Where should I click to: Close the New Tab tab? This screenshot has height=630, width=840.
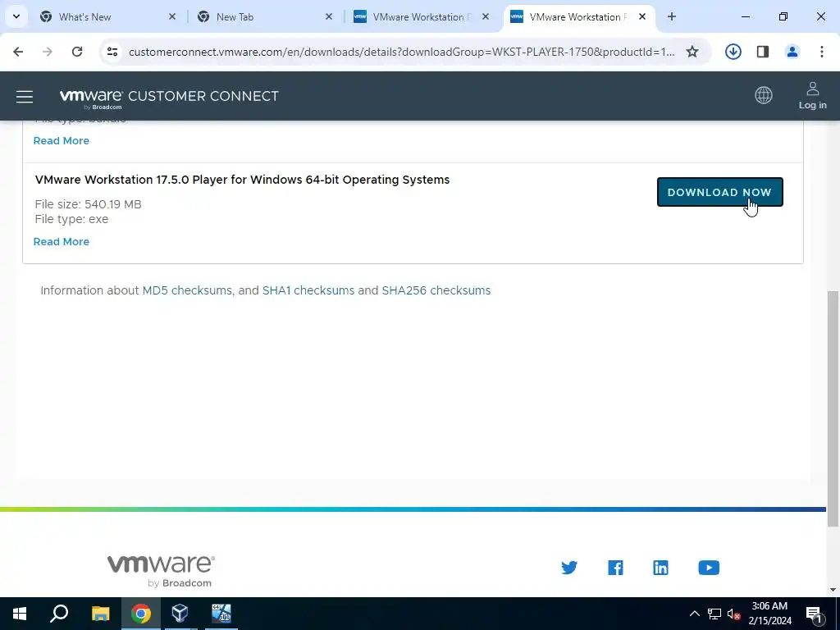[x=329, y=16]
